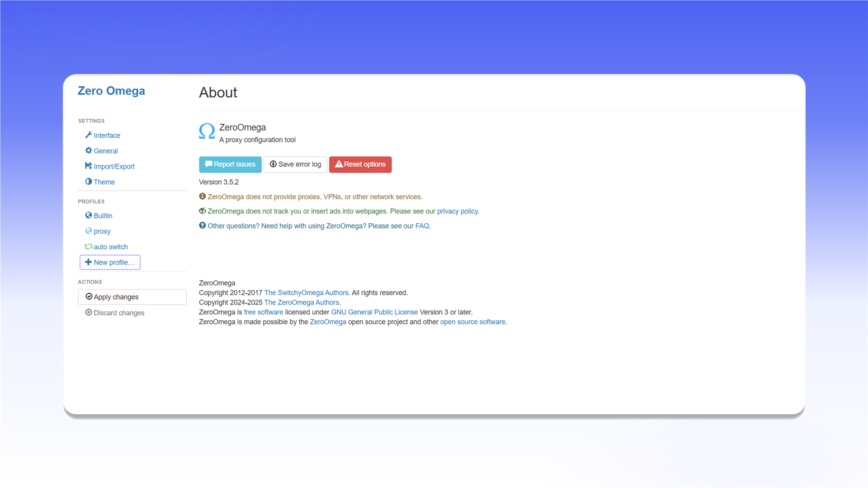This screenshot has width=868, height=488.
Task: Click the Version 3.5.2 text
Action: pyautogui.click(x=219, y=182)
